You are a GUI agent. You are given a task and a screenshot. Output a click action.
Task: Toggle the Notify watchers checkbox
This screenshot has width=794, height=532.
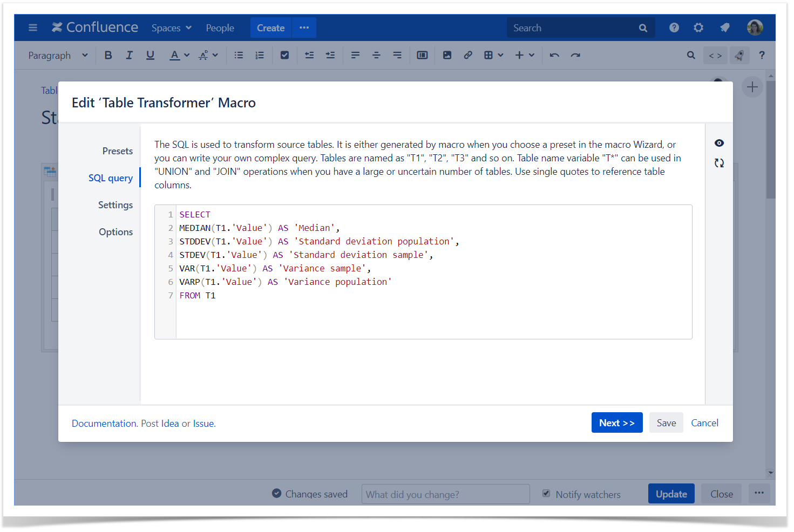546,494
